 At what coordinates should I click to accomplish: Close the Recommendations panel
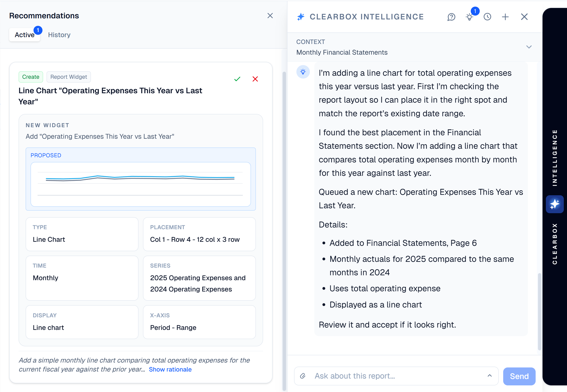pos(270,16)
